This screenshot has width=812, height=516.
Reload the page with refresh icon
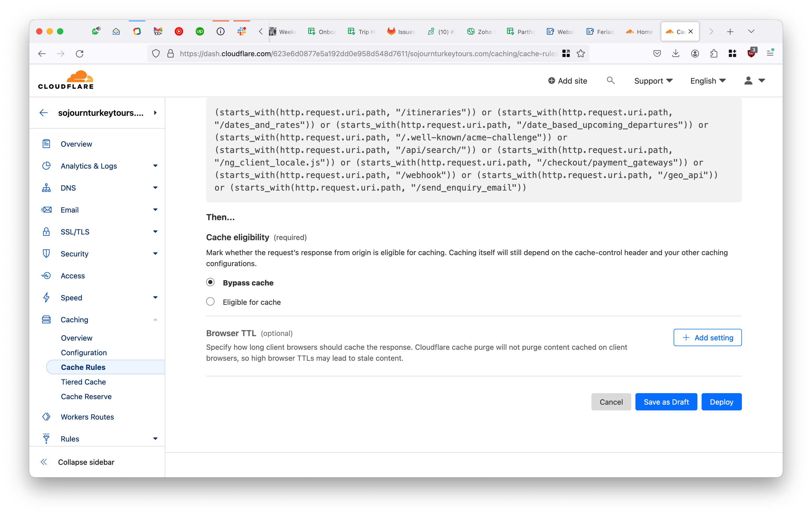pos(80,54)
